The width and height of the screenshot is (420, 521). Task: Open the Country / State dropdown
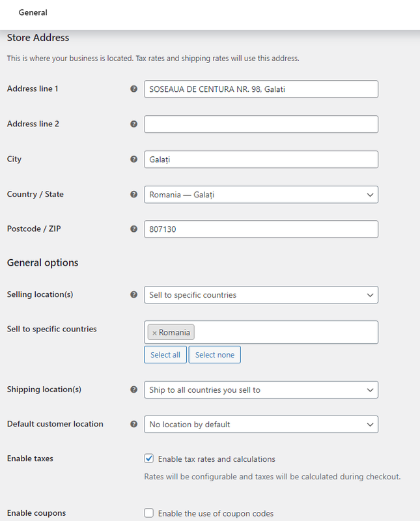tap(260, 194)
